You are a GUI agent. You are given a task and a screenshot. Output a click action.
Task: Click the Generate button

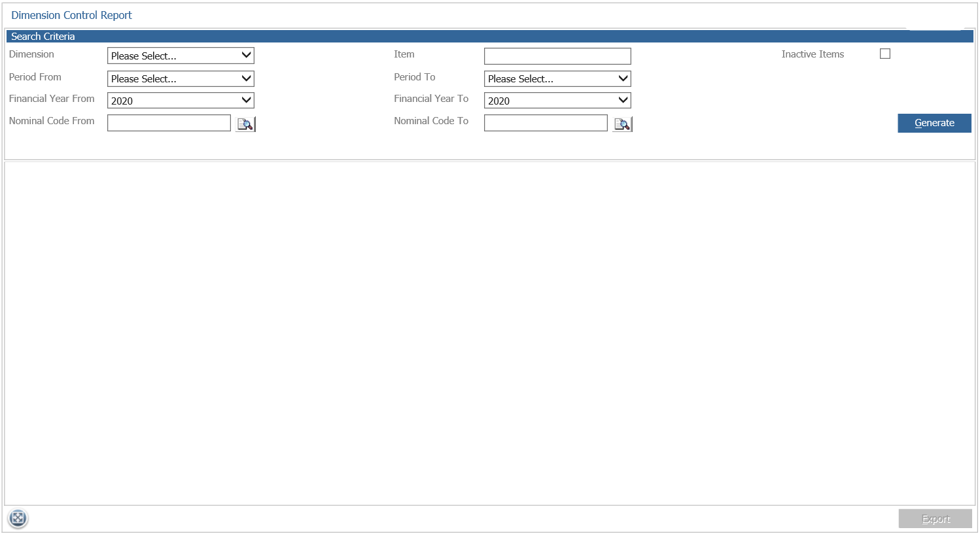tap(934, 123)
